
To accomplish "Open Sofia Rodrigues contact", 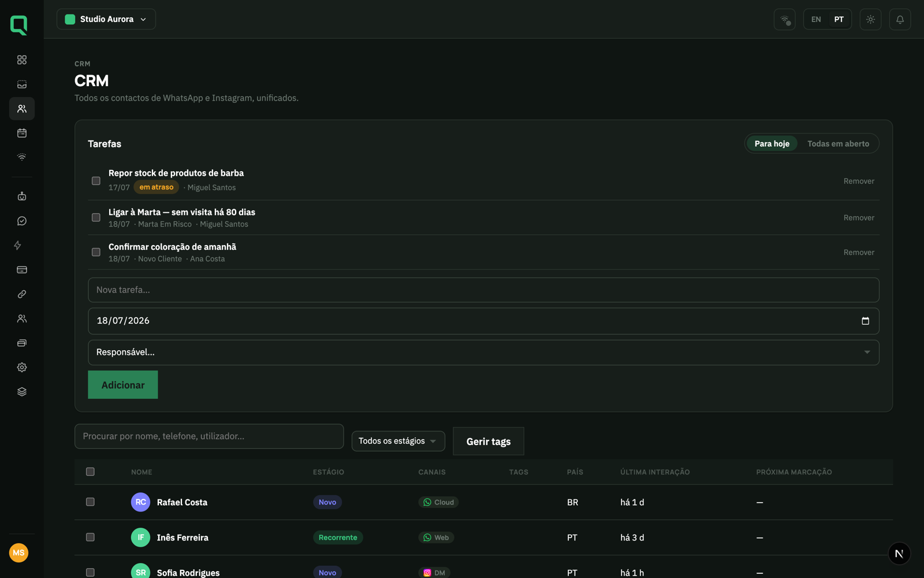I will coord(188,573).
